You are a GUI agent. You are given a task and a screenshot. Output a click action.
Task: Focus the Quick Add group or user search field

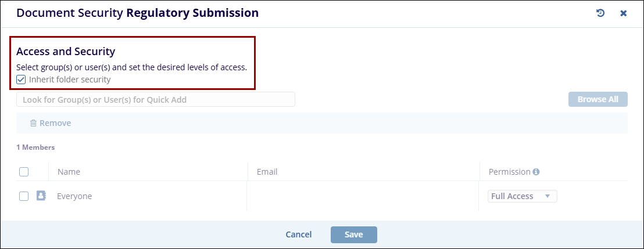tap(155, 99)
